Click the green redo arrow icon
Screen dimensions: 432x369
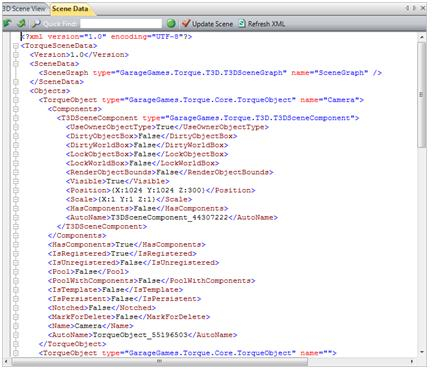click(21, 23)
